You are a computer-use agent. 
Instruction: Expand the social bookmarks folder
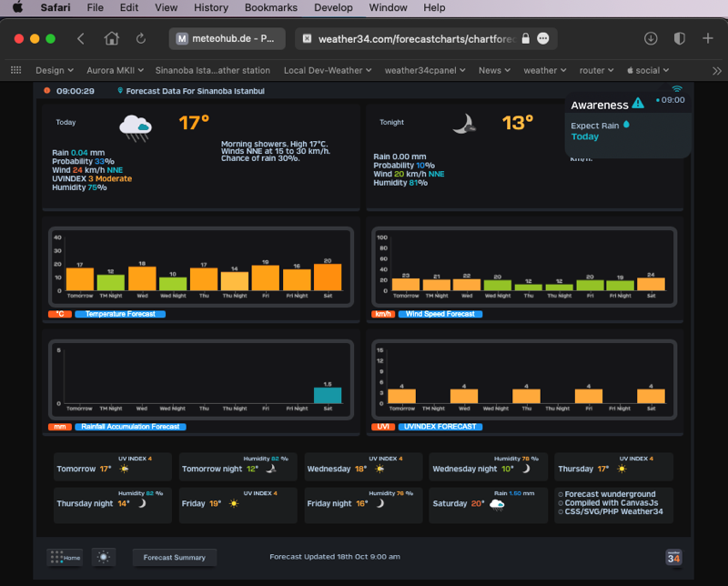click(x=648, y=71)
